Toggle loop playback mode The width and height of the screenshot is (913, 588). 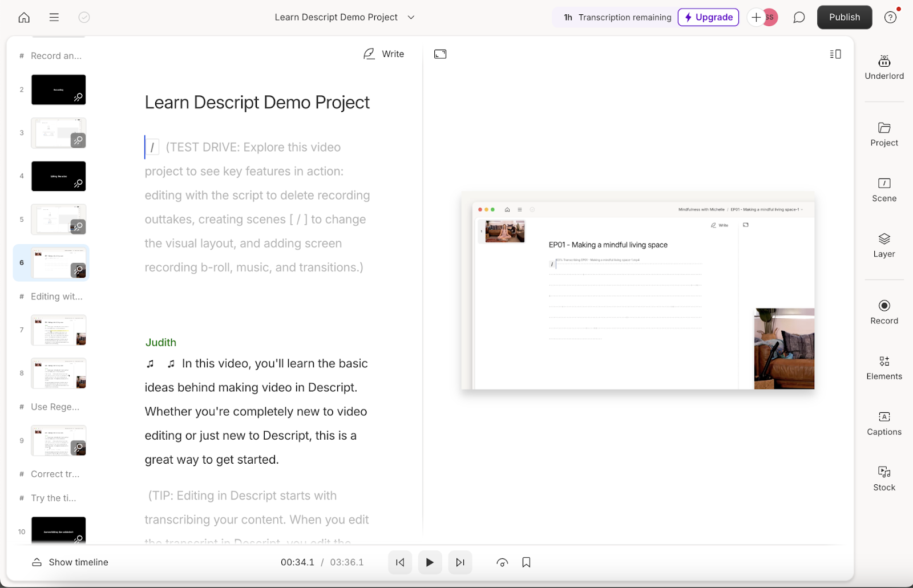pos(502,562)
